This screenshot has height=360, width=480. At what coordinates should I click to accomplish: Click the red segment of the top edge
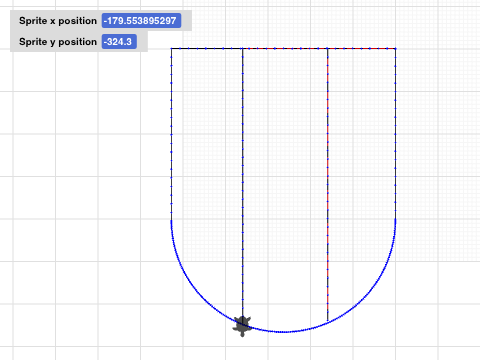coord(362,49)
